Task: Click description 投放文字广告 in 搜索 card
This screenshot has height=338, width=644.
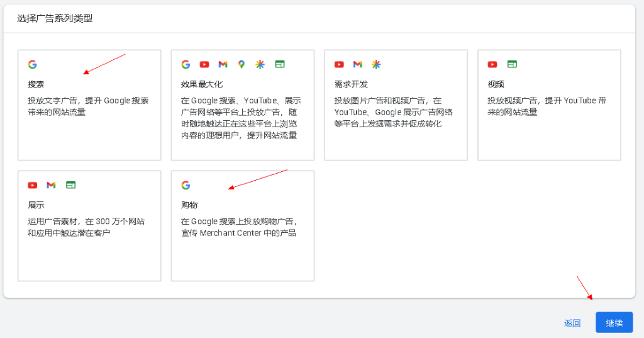Action: (x=88, y=106)
